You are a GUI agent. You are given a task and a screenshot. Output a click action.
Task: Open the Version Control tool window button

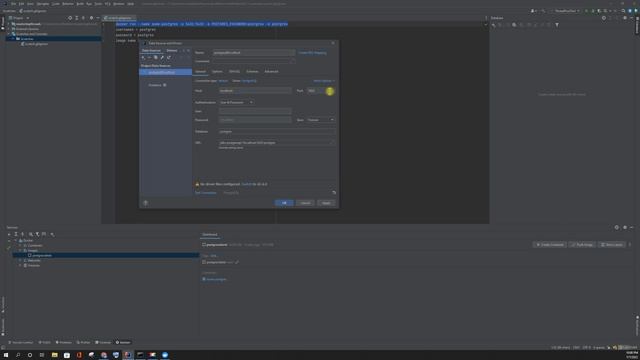point(20,342)
